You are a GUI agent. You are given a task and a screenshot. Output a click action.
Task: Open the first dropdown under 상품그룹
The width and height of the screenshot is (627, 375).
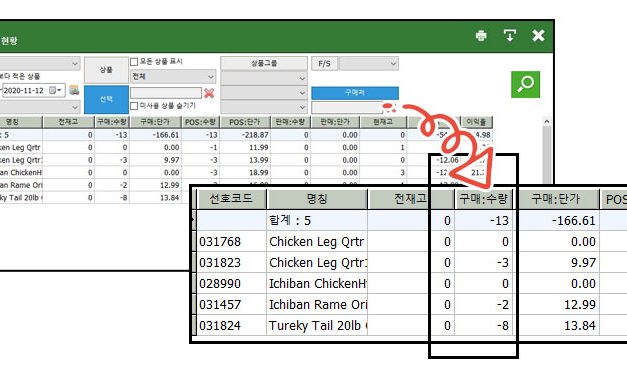pos(264,78)
